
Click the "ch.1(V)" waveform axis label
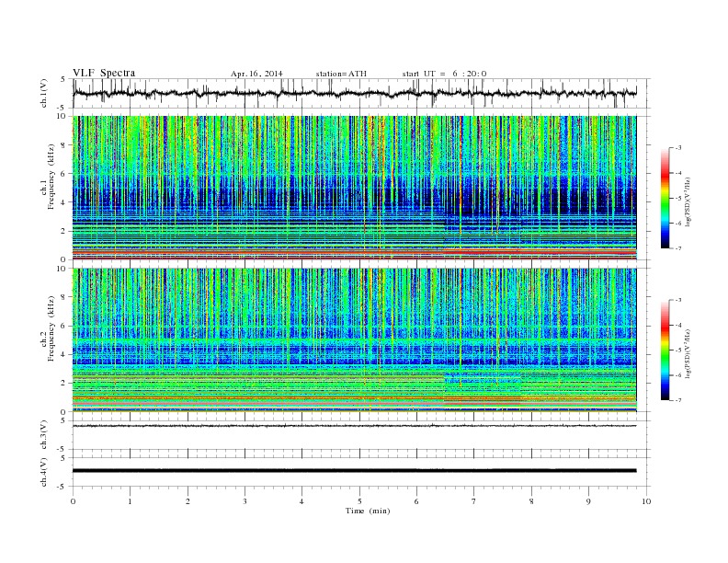43,93
